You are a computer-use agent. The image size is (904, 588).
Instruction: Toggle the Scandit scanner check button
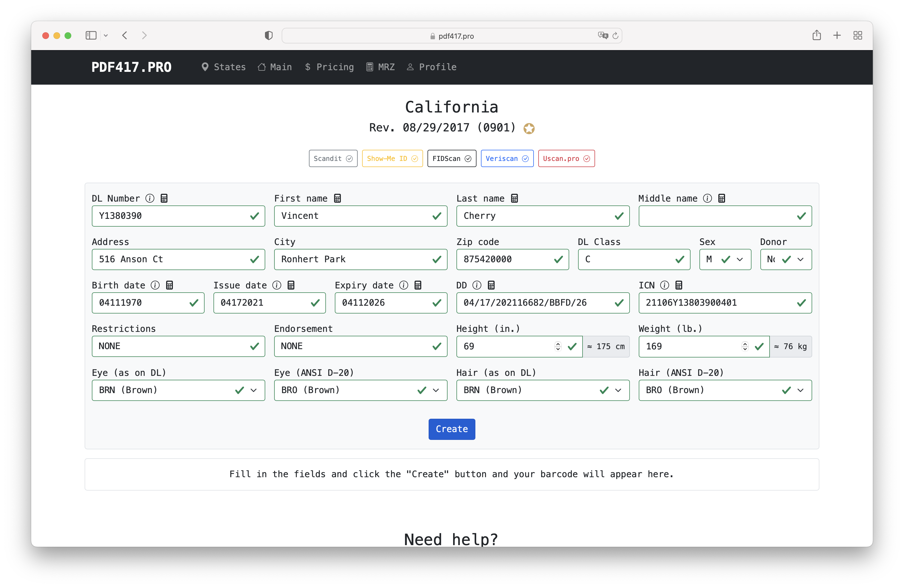[x=333, y=158]
